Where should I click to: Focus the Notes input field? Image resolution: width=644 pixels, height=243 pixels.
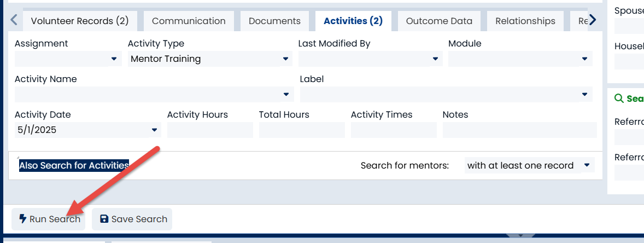[x=519, y=130]
